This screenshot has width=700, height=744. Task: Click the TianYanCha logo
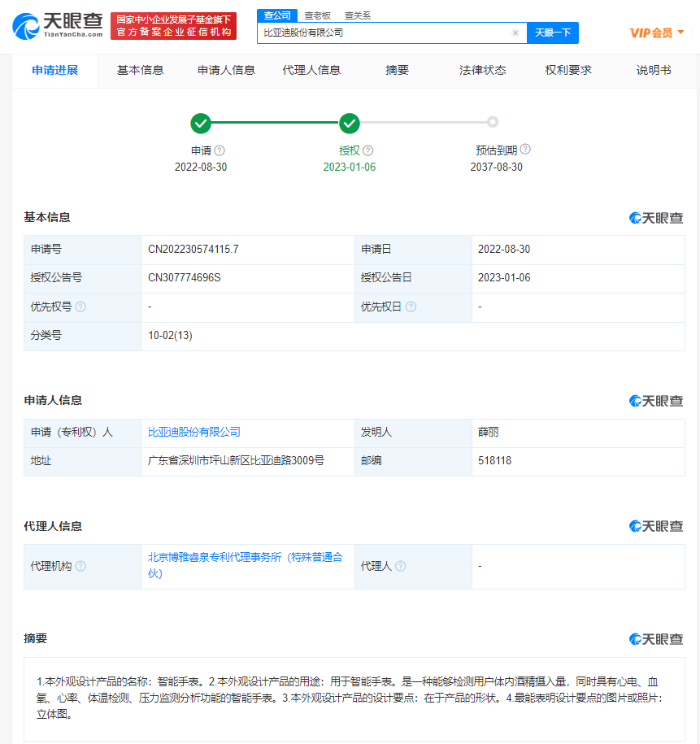pos(58,26)
